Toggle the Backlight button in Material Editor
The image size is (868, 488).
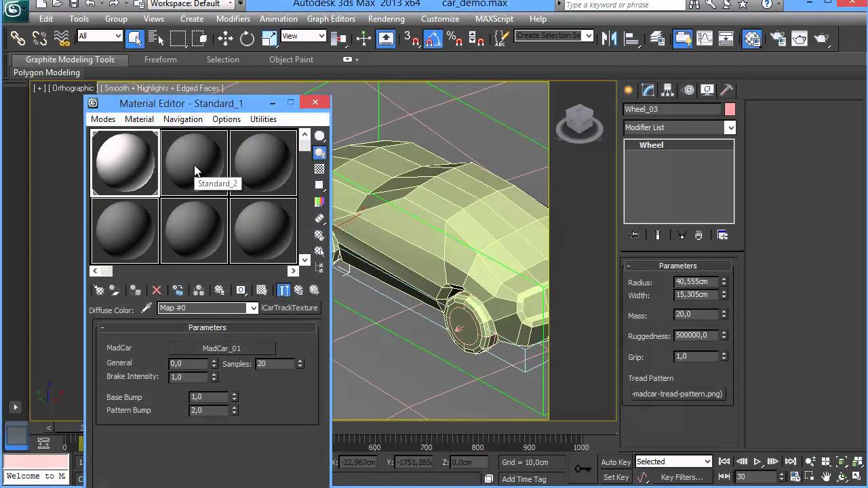pos(319,153)
